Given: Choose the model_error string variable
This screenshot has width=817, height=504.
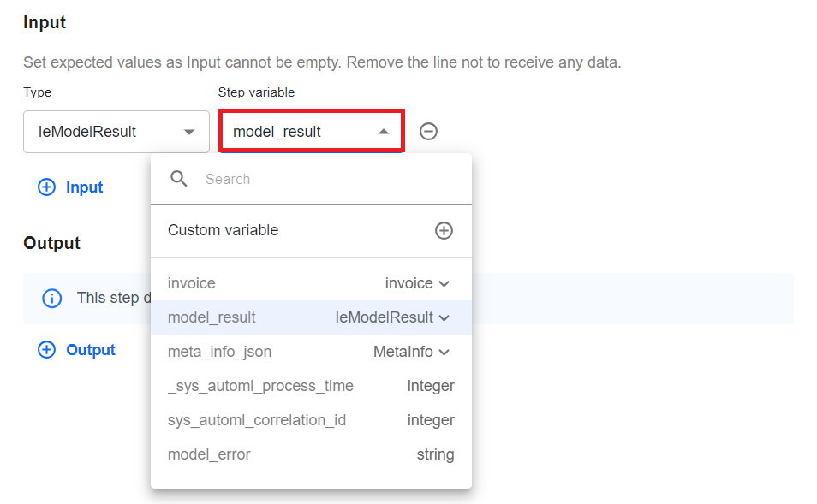Looking at the screenshot, I should [x=311, y=454].
